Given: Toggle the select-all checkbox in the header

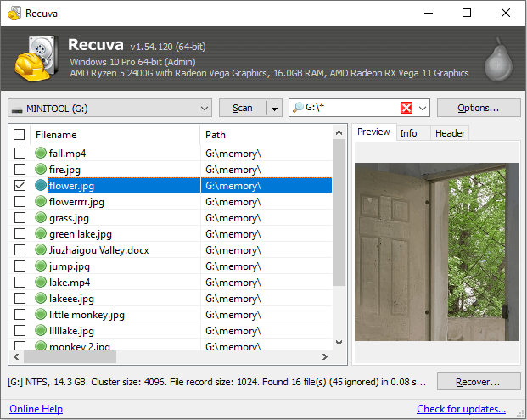Looking at the screenshot, I should (x=20, y=134).
